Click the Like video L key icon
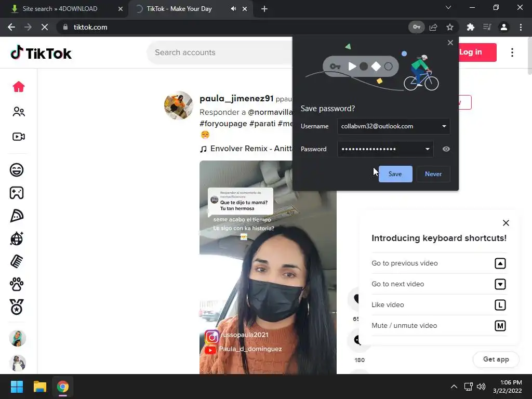Image resolution: width=532 pixels, height=399 pixels. coord(500,304)
